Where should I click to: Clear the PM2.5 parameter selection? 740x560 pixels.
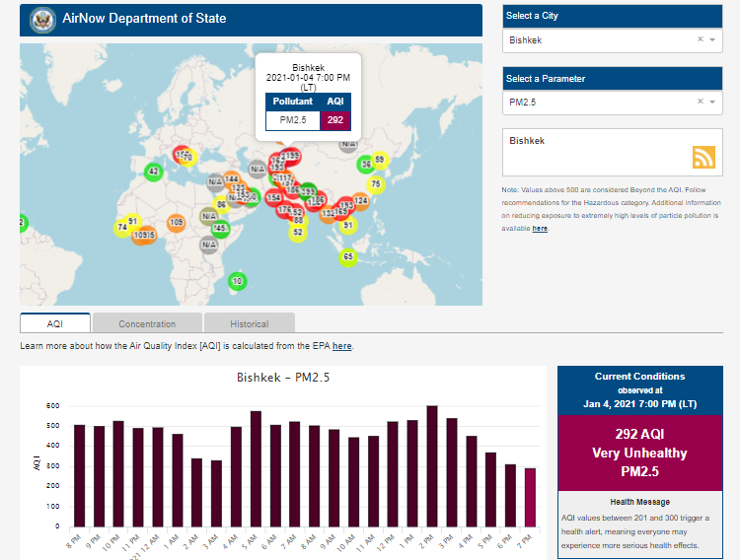(x=701, y=102)
